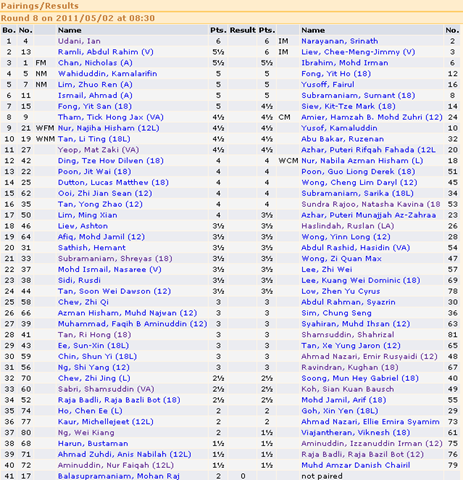Open Fong, Yit San (18) link
The height and width of the screenshot is (480, 463).
coord(95,106)
